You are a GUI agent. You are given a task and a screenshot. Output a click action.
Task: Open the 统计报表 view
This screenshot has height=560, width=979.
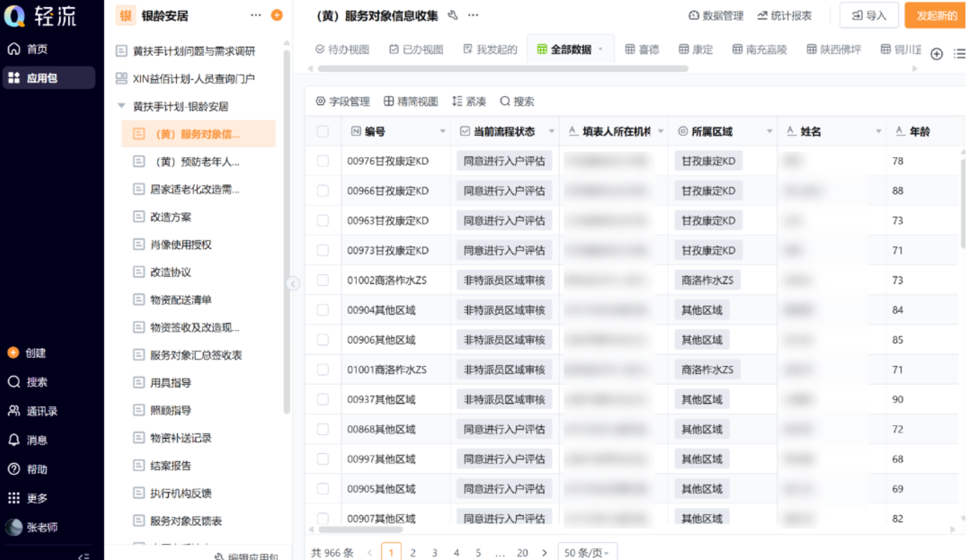tap(785, 16)
